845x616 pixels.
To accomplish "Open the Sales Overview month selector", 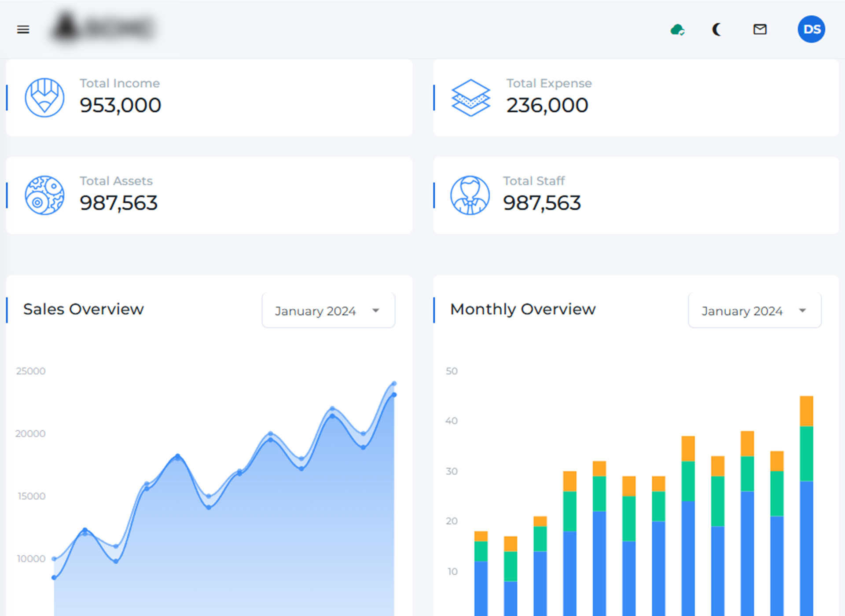I will tap(328, 310).
